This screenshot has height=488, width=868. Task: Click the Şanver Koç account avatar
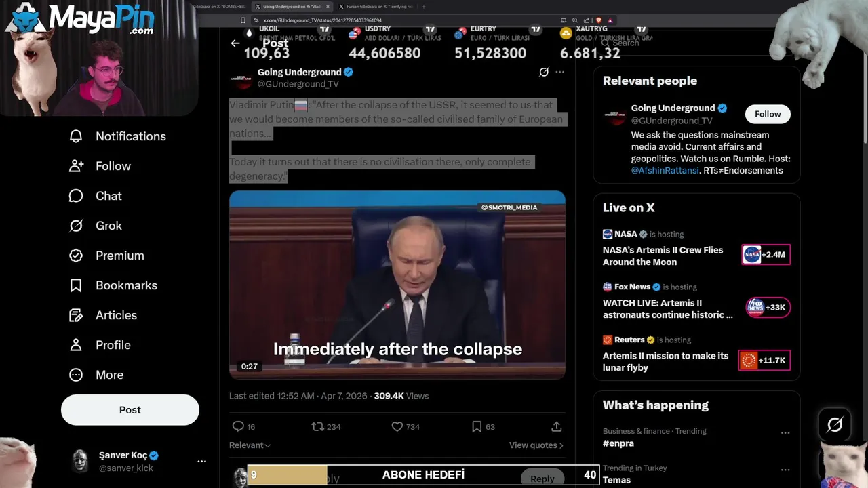pyautogui.click(x=80, y=461)
